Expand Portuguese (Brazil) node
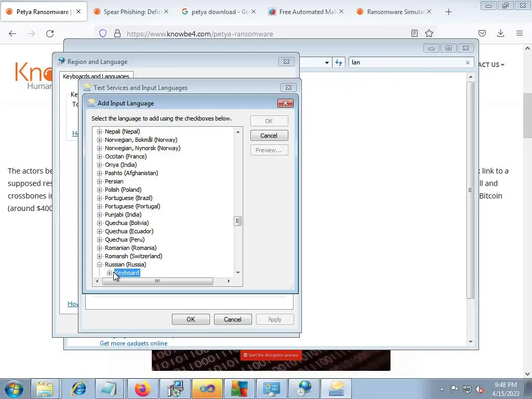This screenshot has height=399, width=532. click(99, 198)
